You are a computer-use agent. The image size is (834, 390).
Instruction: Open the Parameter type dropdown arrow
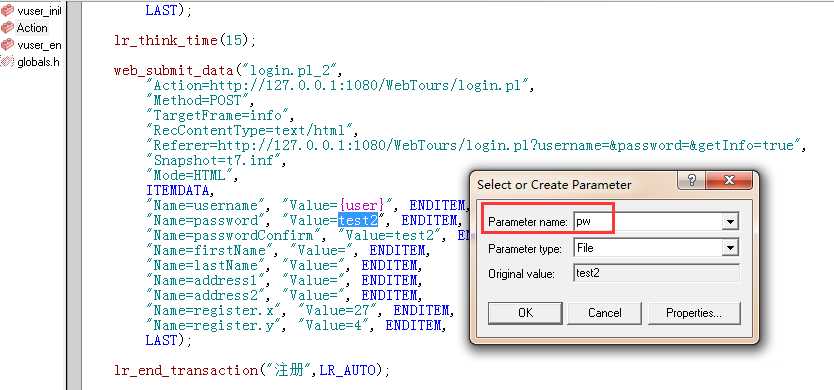(x=730, y=247)
